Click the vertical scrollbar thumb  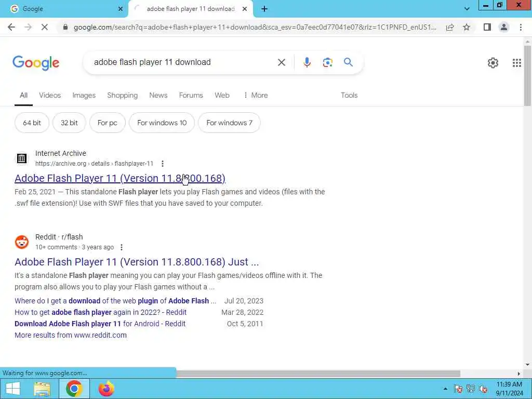coord(527,75)
